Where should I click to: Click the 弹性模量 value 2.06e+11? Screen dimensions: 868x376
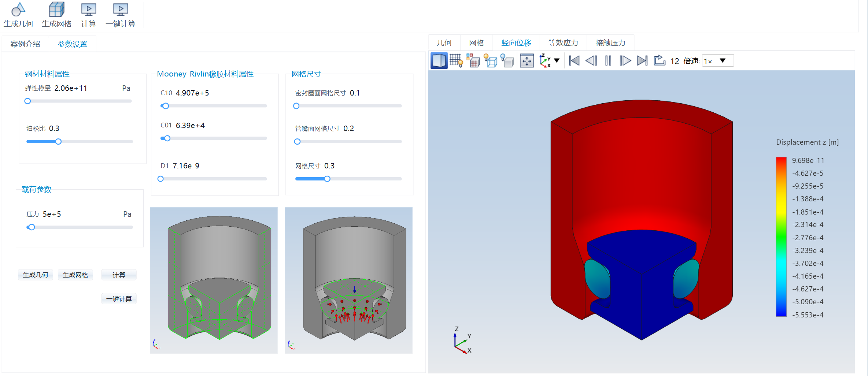pos(71,88)
